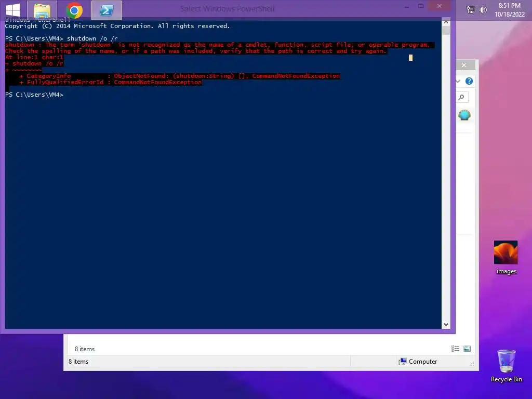
Task: Open the network status tray icon
Action: point(470,10)
